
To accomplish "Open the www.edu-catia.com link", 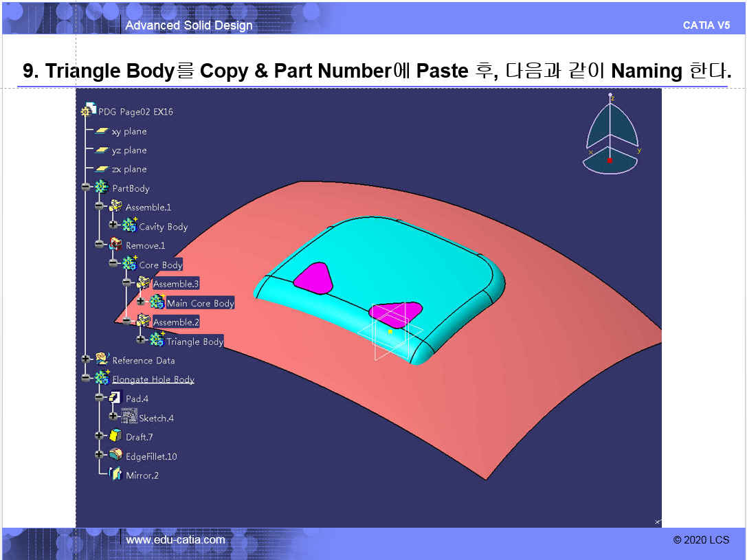I will (175, 540).
